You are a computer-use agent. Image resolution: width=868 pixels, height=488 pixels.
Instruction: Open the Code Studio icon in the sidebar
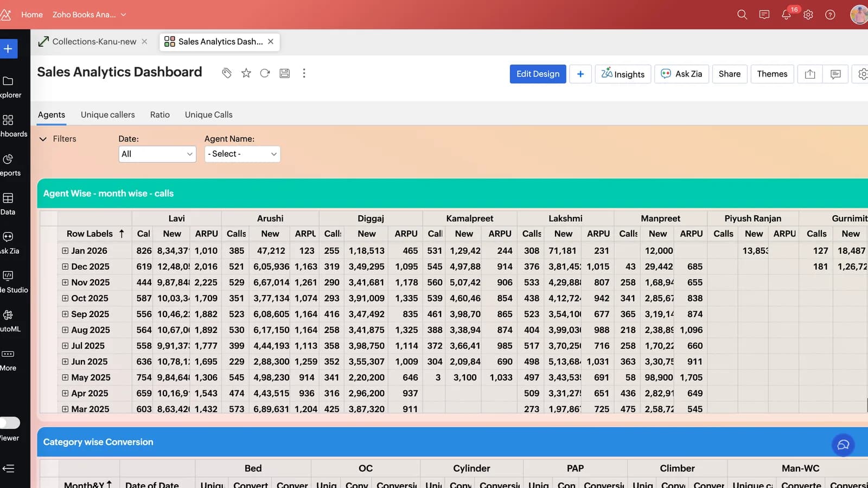(8, 275)
